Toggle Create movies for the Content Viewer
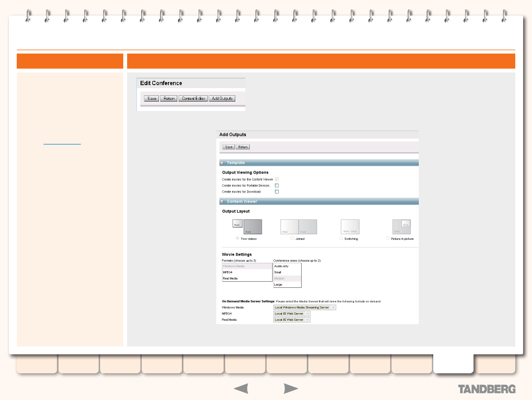This screenshot has width=532, height=400. [277, 179]
